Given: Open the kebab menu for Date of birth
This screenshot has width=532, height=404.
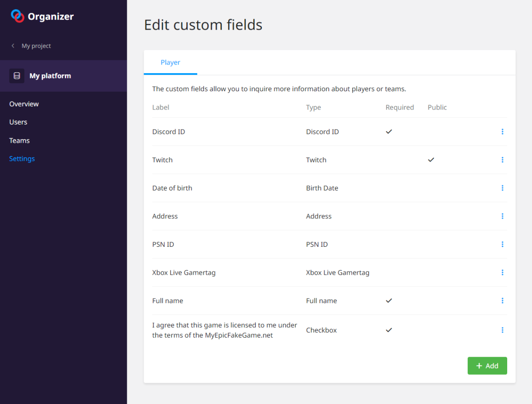Looking at the screenshot, I should point(502,188).
